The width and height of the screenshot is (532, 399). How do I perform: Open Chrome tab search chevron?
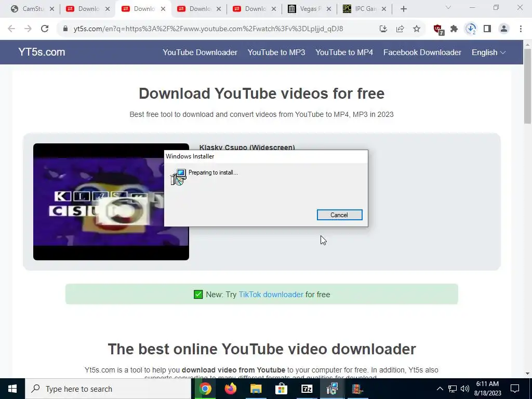click(x=448, y=7)
